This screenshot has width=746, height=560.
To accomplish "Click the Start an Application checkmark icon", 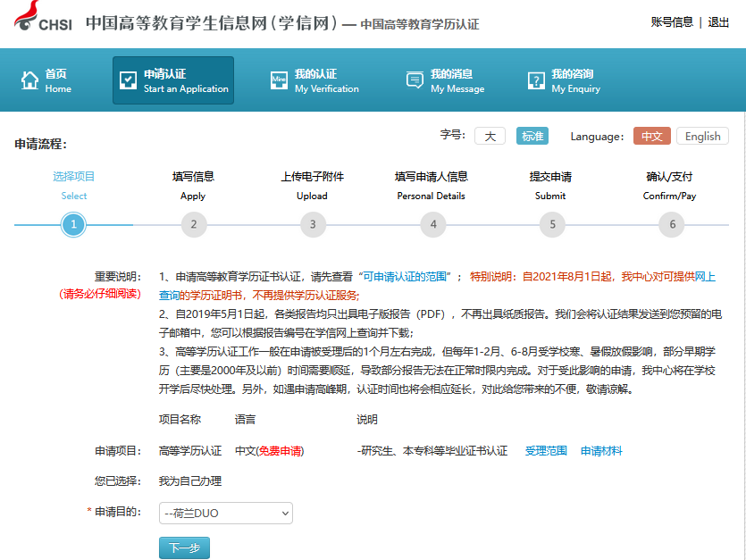I will (128, 80).
